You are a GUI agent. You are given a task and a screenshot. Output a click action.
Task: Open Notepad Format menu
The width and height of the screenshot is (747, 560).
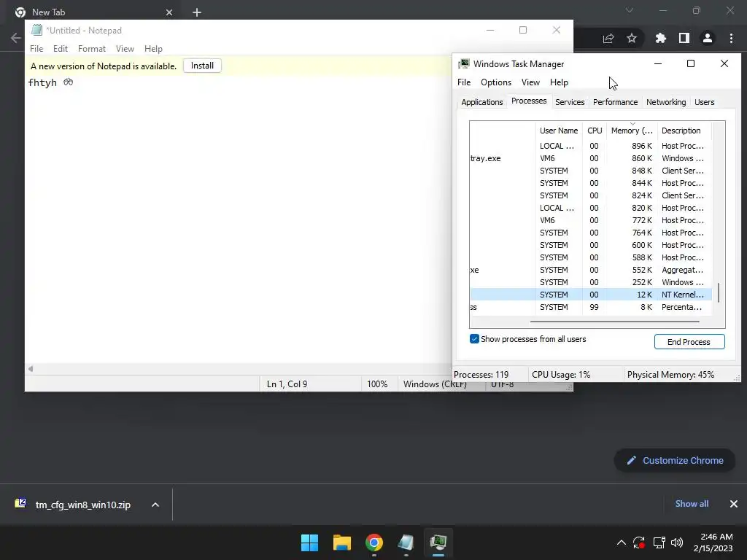tap(91, 49)
